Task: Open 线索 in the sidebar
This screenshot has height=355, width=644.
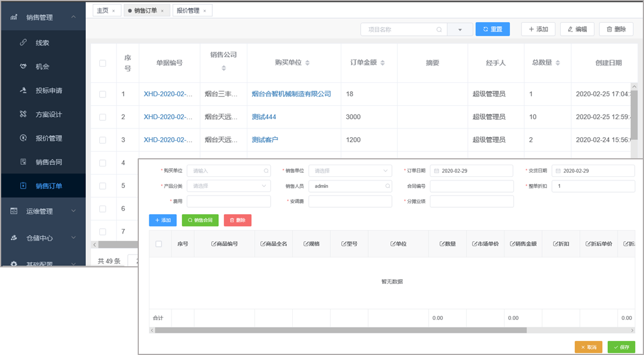Action: click(x=42, y=43)
